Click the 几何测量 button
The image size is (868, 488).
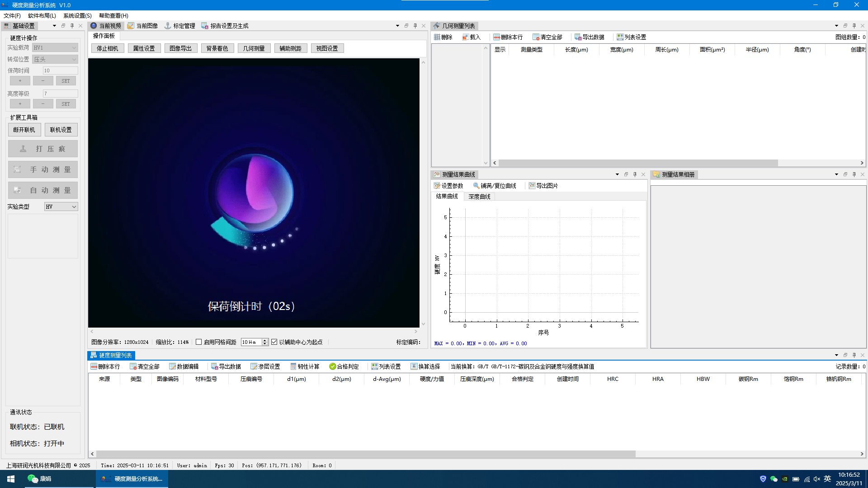tap(254, 48)
